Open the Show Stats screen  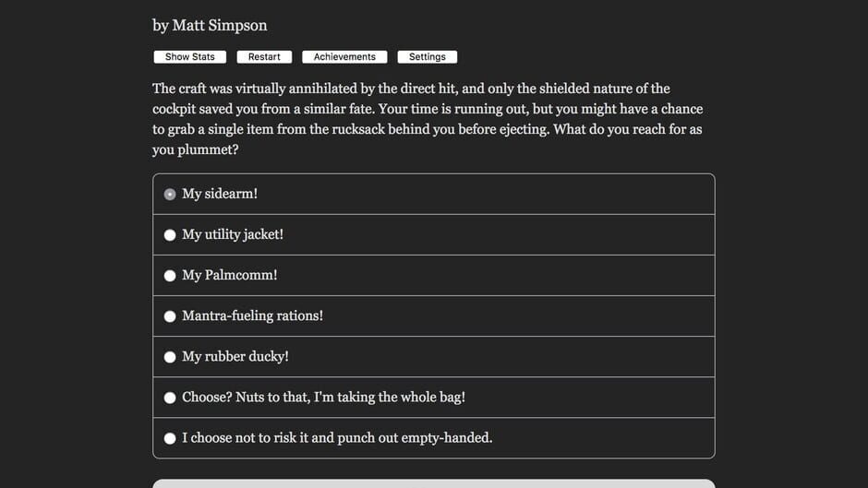[189, 57]
